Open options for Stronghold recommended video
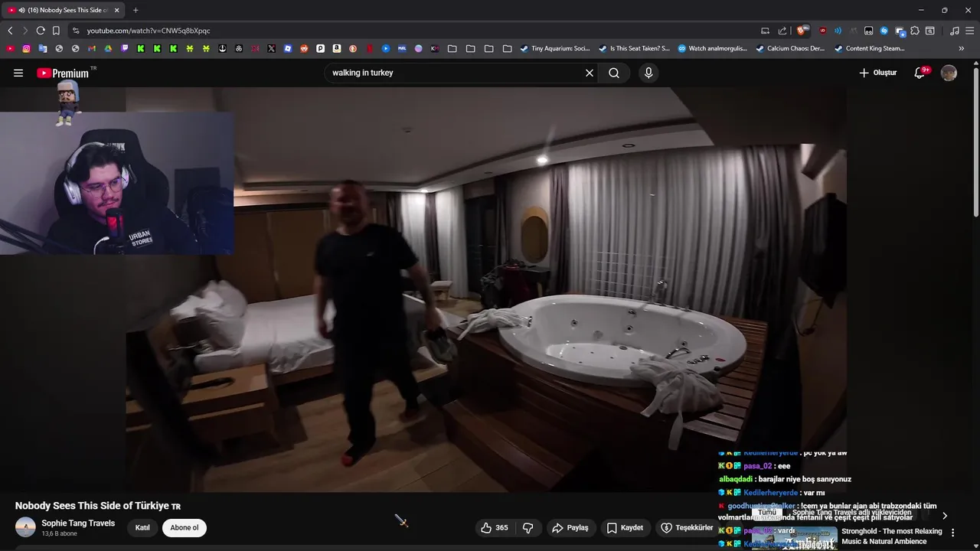Image resolution: width=980 pixels, height=551 pixels. pyautogui.click(x=953, y=533)
